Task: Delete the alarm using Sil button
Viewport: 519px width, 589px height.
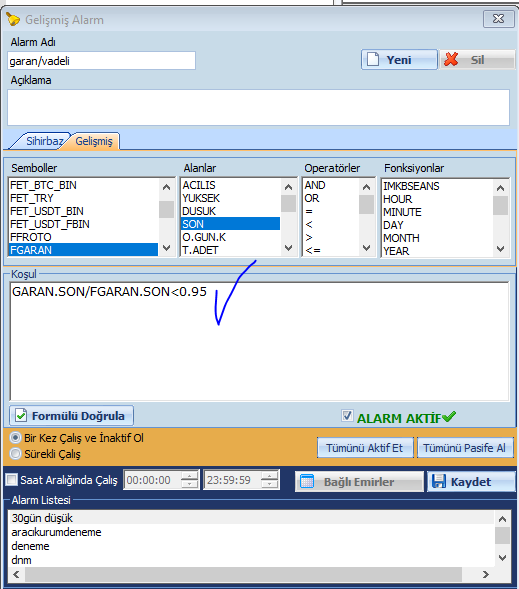Action: click(477, 60)
